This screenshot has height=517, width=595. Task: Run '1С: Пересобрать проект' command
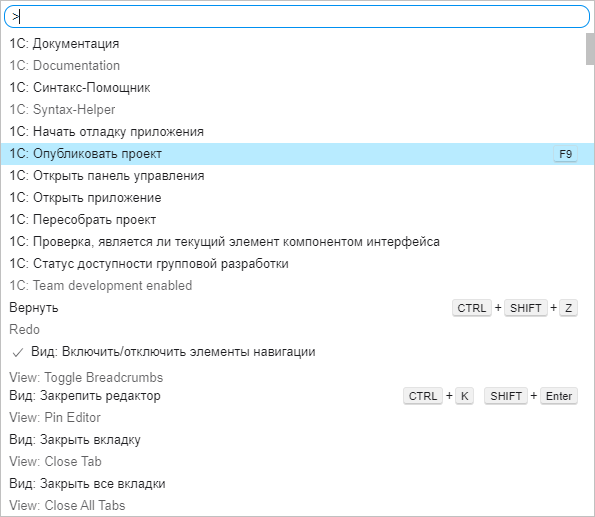(x=83, y=220)
